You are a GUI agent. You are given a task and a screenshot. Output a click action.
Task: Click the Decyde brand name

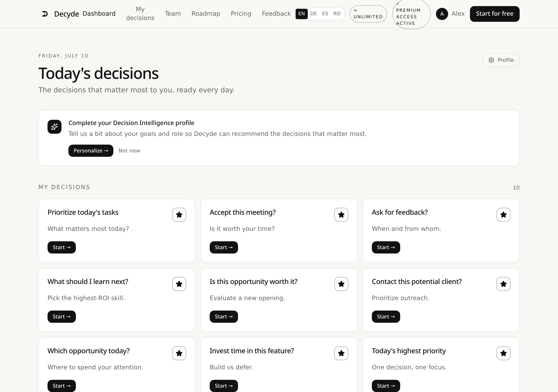(66, 14)
